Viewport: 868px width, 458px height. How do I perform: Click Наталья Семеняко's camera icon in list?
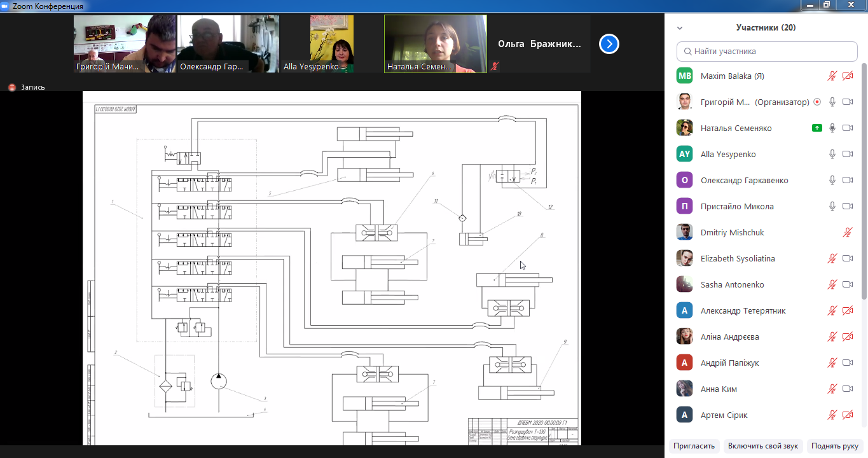pyautogui.click(x=848, y=128)
